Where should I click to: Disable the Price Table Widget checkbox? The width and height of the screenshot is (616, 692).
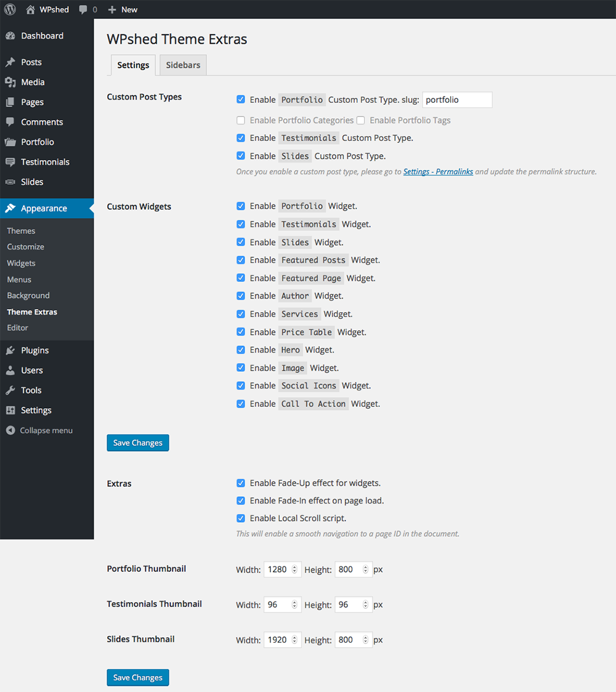241,332
